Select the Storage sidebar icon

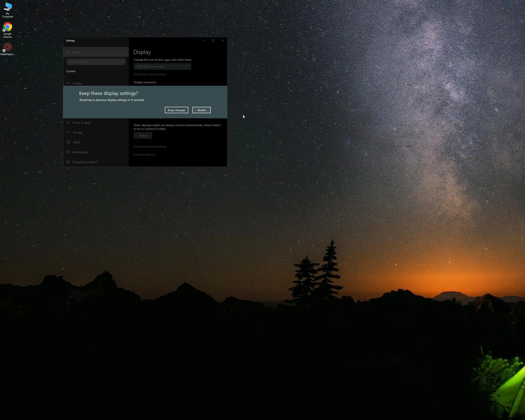pyautogui.click(x=68, y=132)
